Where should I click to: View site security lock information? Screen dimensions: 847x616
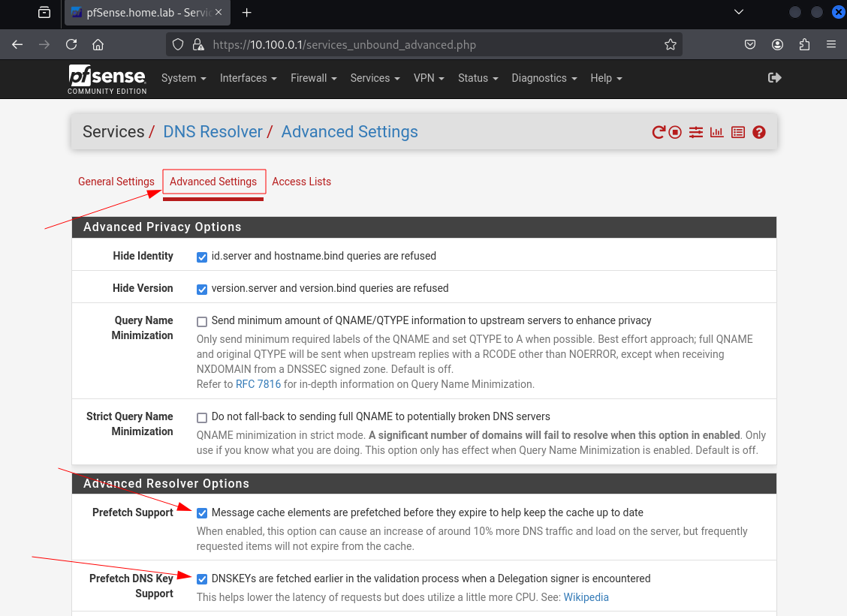click(198, 45)
